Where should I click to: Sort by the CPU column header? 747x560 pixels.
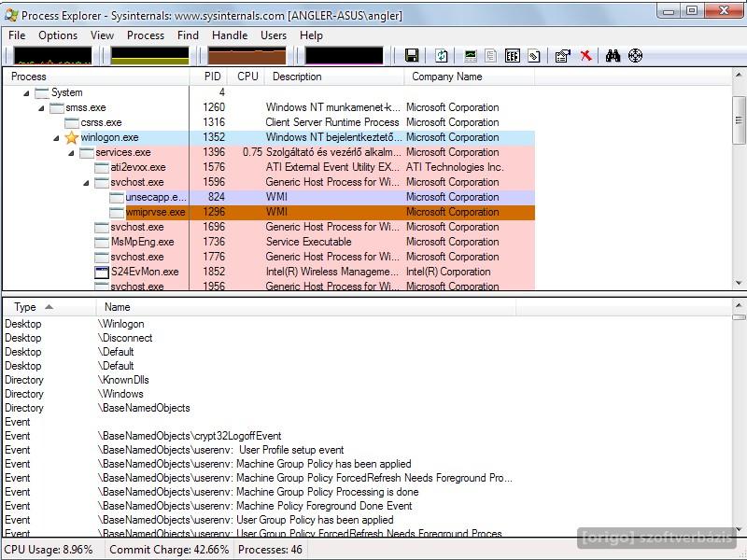point(246,77)
